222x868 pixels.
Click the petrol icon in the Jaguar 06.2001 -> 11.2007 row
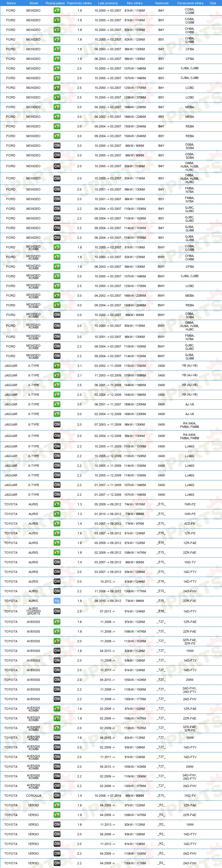[x=57, y=404]
